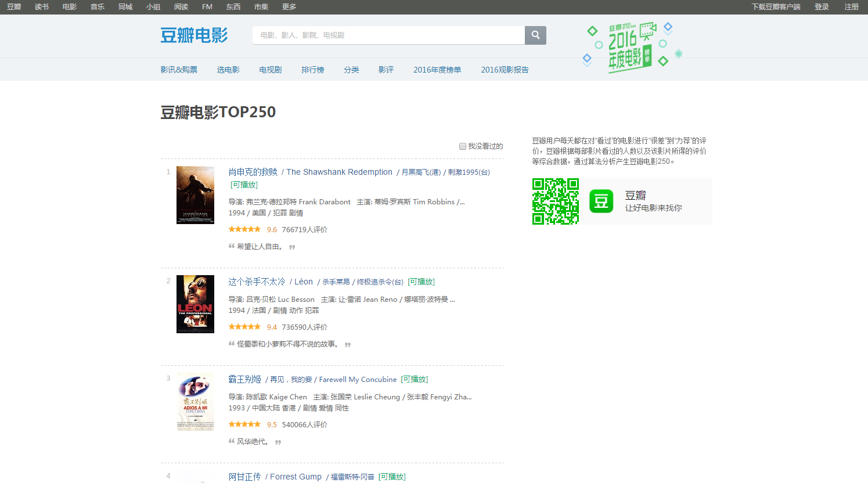The height and width of the screenshot is (483, 868).
Task: Click the quote icon before 希望让人自由
Action: [x=232, y=246]
